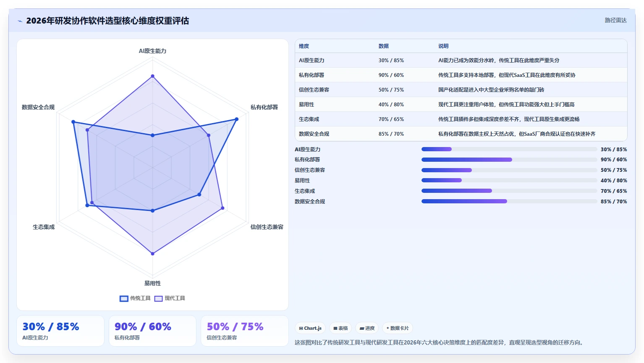Click the 私有化部署 progress bar
This screenshot has width=644, height=363.
click(x=509, y=160)
